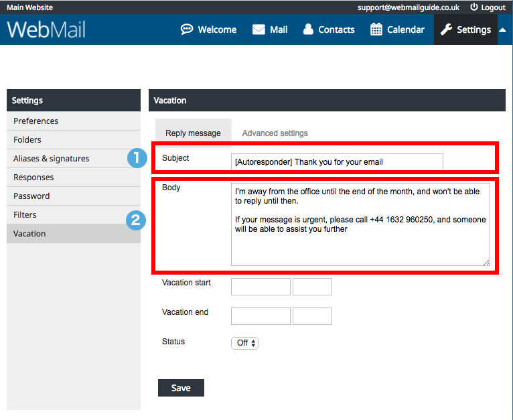This screenshot has height=420, width=513.
Task: Click the Vacation end time field
Action: pos(312,316)
